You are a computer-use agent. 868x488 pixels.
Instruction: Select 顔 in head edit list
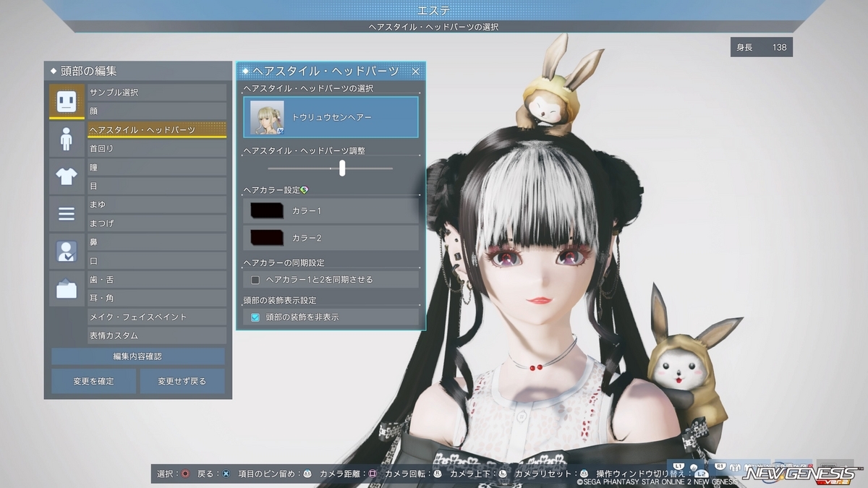click(x=157, y=111)
